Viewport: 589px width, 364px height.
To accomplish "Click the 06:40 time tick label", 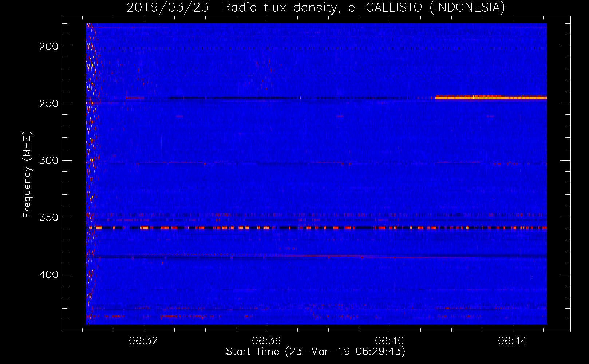I will [x=390, y=341].
